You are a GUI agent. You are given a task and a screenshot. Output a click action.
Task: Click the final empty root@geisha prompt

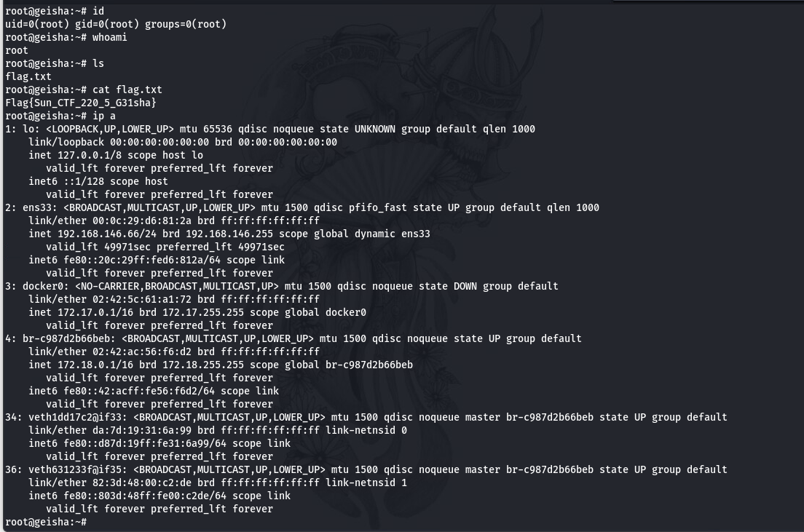tap(46, 522)
